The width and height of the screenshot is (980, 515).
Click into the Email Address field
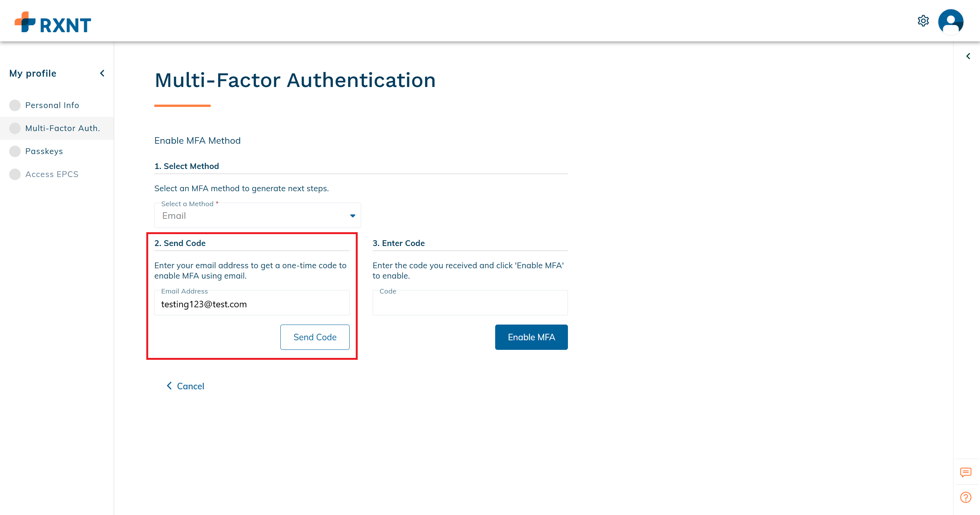click(x=252, y=304)
